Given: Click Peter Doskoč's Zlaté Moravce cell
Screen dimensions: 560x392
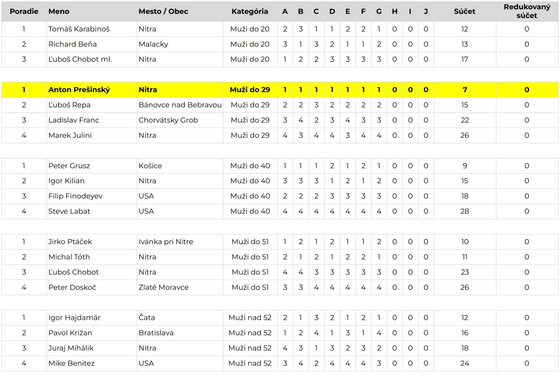Looking at the screenshot, I should (180, 287).
